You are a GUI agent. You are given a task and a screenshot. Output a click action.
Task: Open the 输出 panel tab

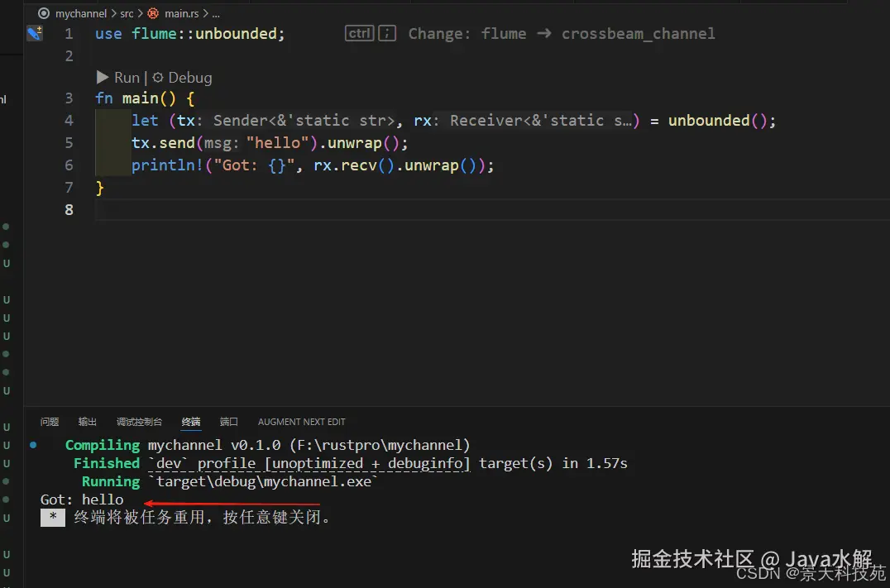(87, 422)
